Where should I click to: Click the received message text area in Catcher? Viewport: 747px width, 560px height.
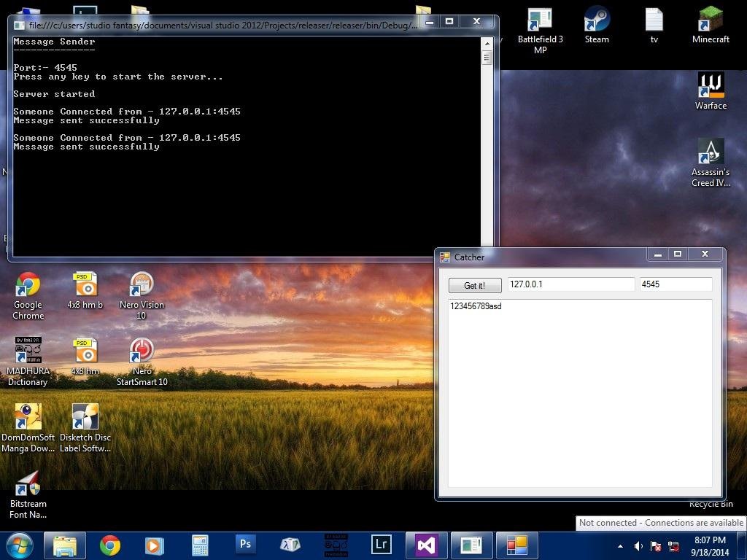point(580,393)
